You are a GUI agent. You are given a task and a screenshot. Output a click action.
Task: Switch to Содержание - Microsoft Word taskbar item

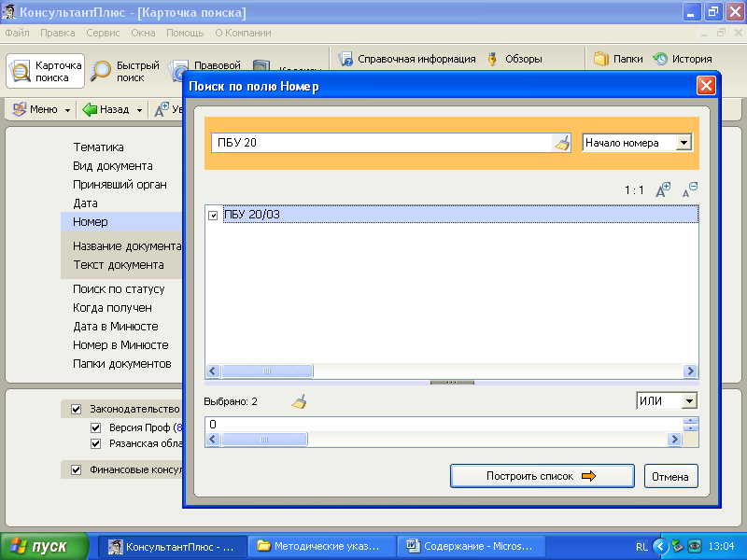click(472, 547)
